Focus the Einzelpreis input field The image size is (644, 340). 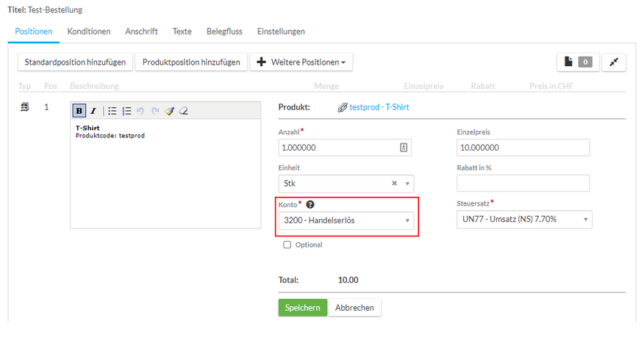523,148
